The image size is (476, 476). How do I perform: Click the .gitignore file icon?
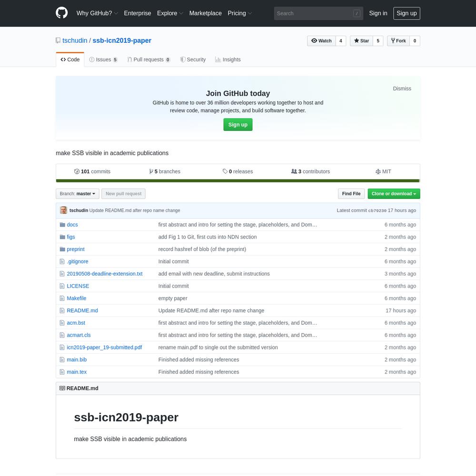click(62, 261)
